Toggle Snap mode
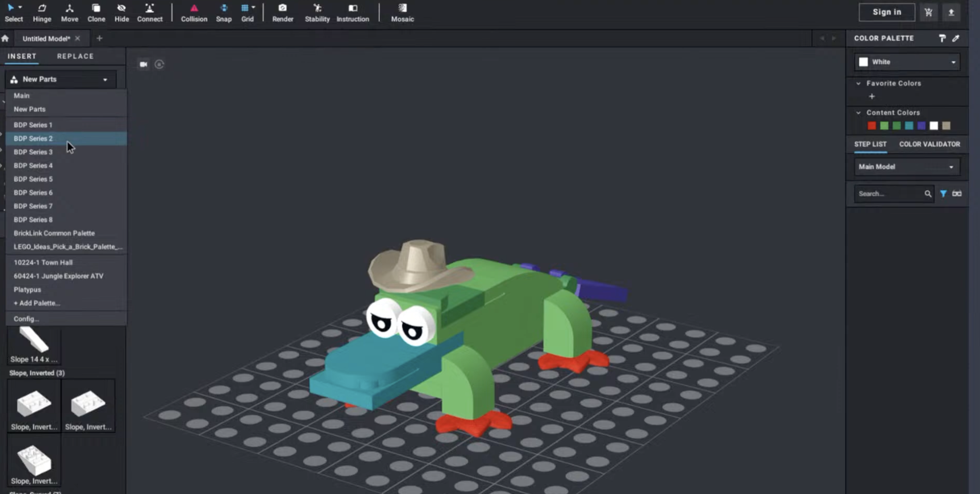This screenshot has width=980, height=494. click(224, 13)
